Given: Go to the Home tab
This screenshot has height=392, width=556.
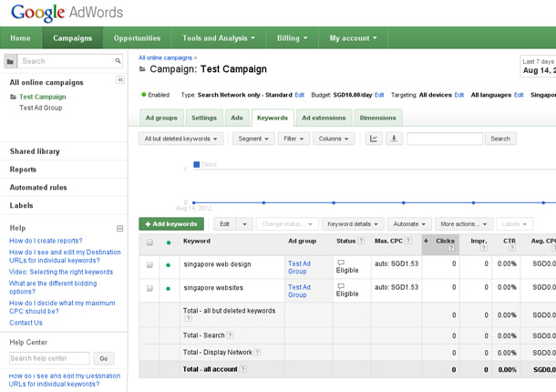Looking at the screenshot, I should coord(20,38).
